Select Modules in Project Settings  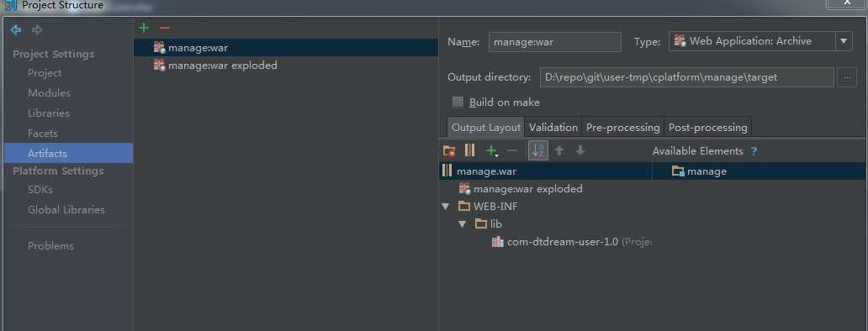[x=50, y=93]
